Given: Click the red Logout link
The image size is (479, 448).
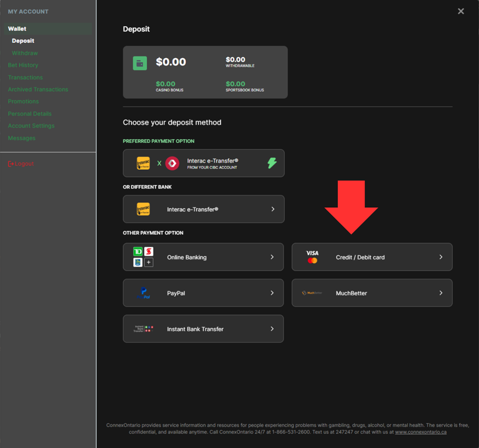Looking at the screenshot, I should [21, 164].
